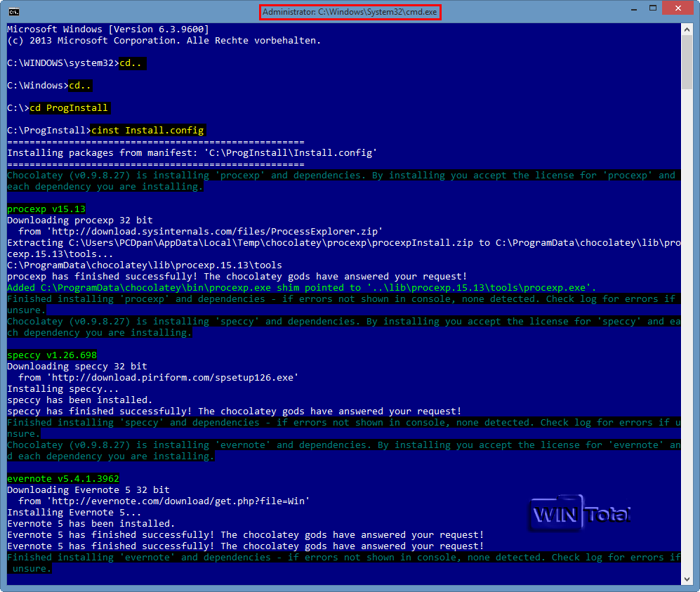700x592 pixels.
Task: Click the evernote.com download URL line
Action: pos(164,501)
